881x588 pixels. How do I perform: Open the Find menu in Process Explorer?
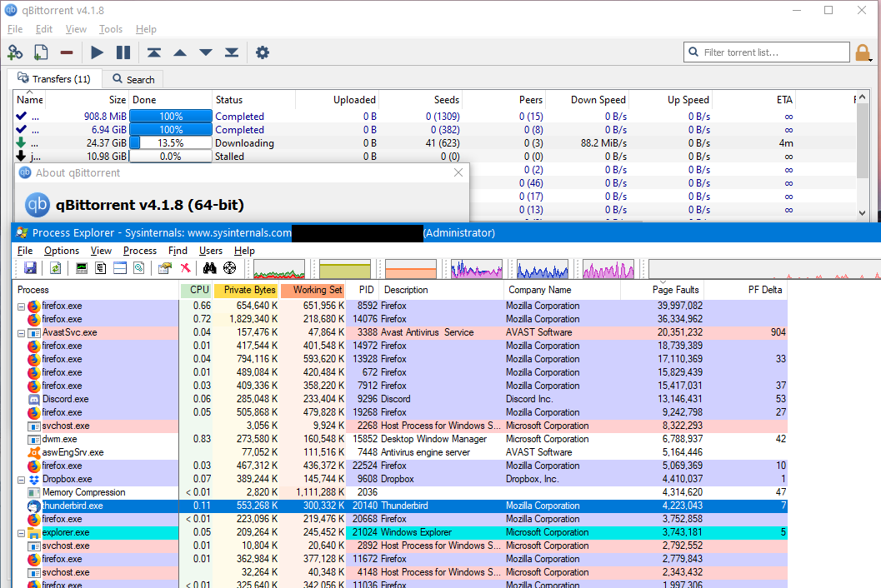pos(178,251)
